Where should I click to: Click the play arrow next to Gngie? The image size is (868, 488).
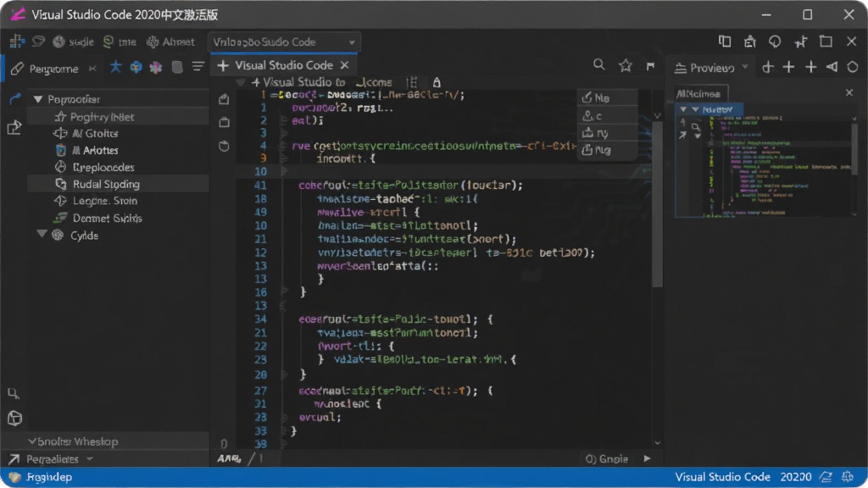647,458
